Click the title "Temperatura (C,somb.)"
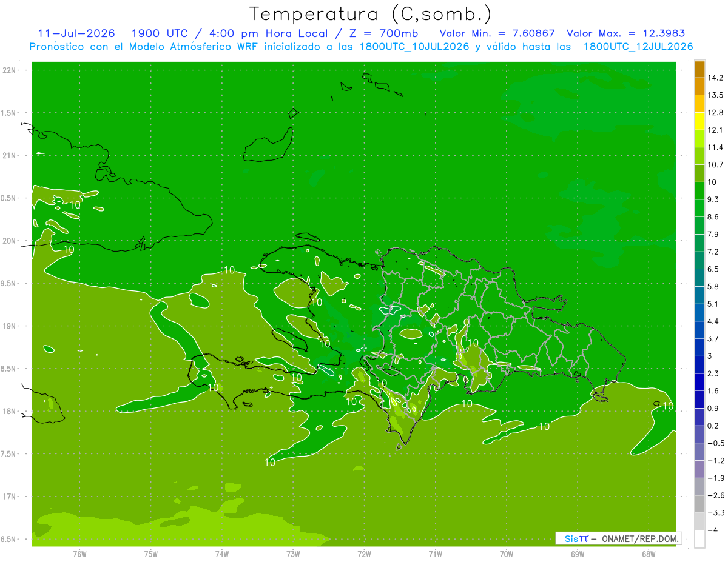This screenshot has height=562, width=728. [x=371, y=14]
